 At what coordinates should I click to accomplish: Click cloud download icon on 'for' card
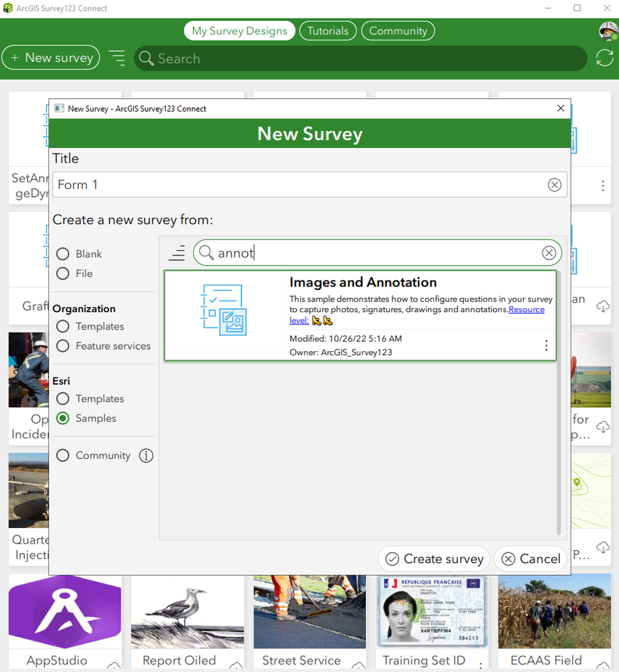[x=603, y=426]
